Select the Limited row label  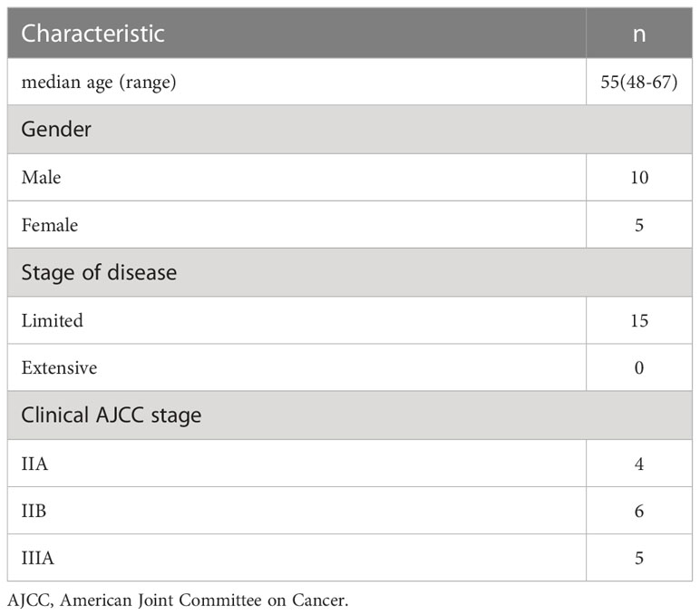click(x=53, y=321)
